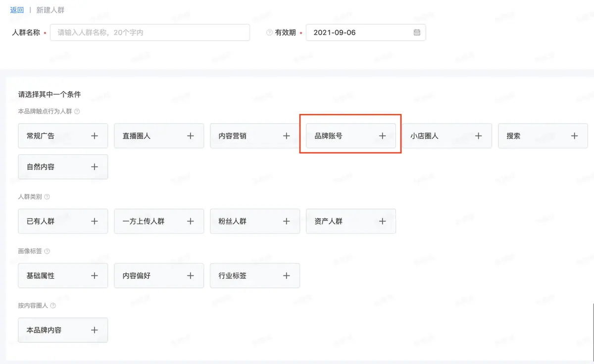Click the plus icon on 内容偏好 card
This screenshot has height=364, width=594.
pyautogui.click(x=191, y=275)
